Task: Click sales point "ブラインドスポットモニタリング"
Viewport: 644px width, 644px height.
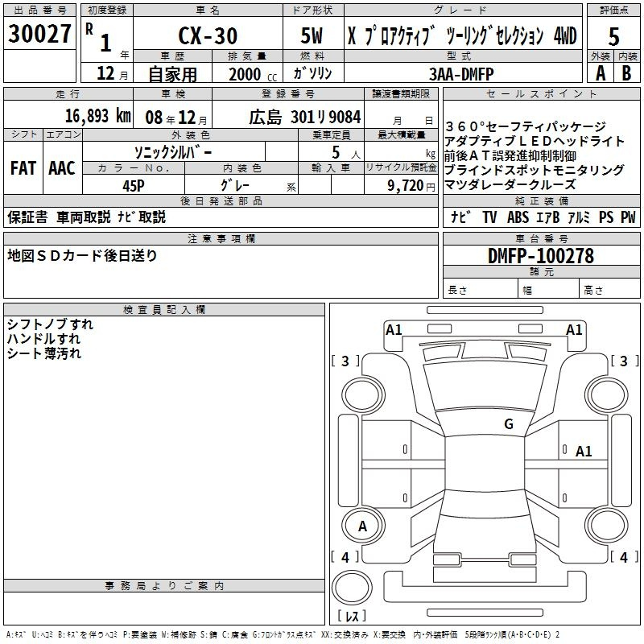Action: click(x=535, y=170)
